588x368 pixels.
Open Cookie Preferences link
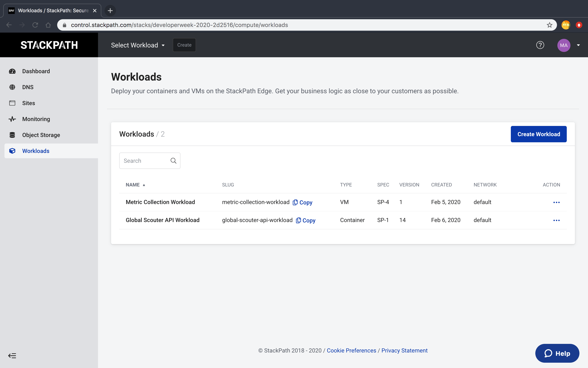point(351,350)
